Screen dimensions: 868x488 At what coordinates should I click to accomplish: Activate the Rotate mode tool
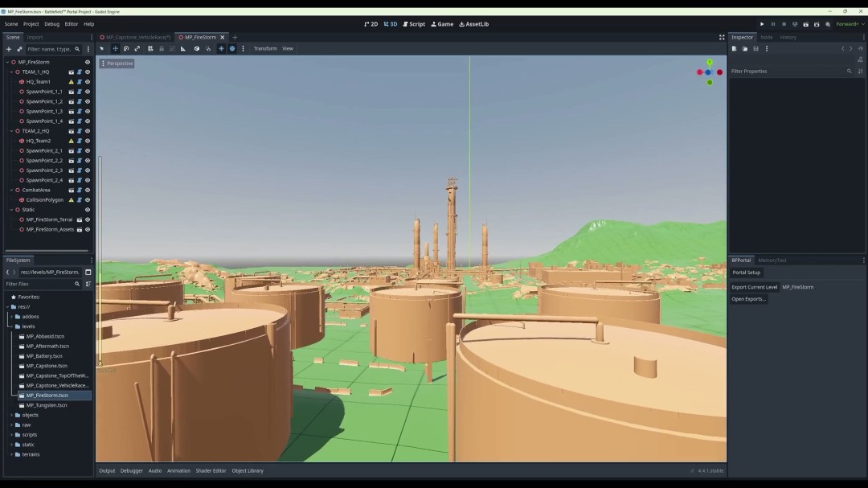coord(126,48)
